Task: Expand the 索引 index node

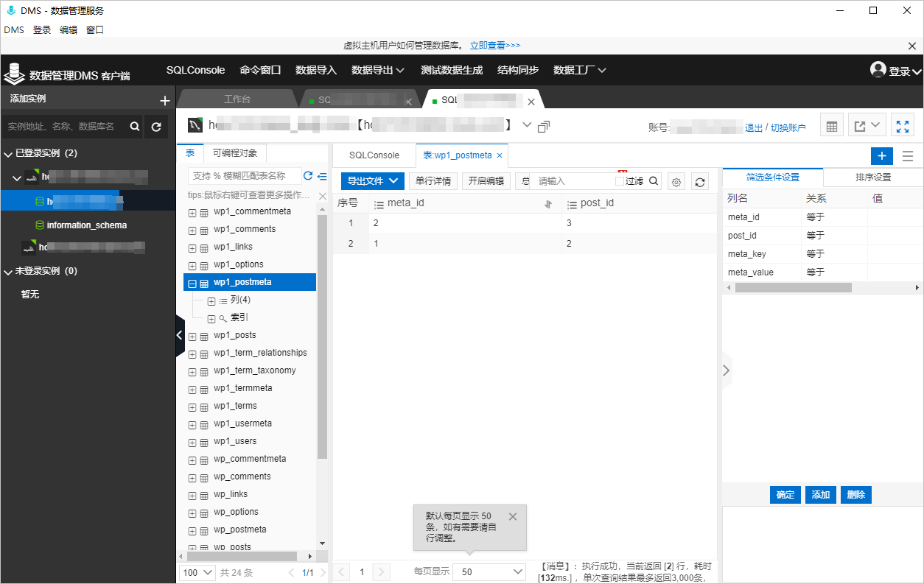Action: (x=211, y=319)
